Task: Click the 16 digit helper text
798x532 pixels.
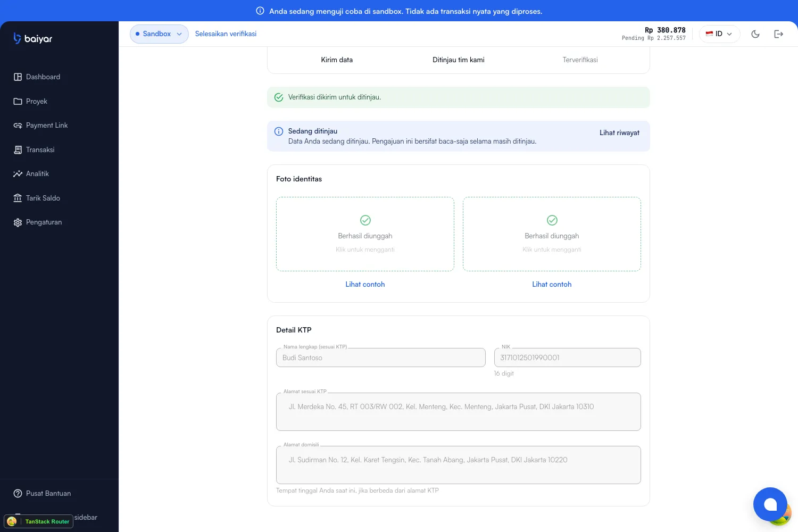Action: point(504,373)
